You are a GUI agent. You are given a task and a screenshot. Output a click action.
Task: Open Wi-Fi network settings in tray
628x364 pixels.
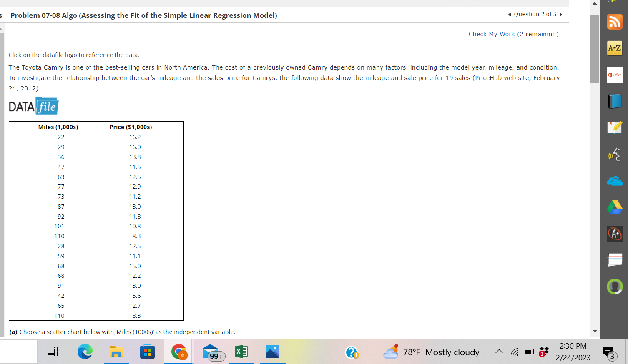tap(515, 352)
